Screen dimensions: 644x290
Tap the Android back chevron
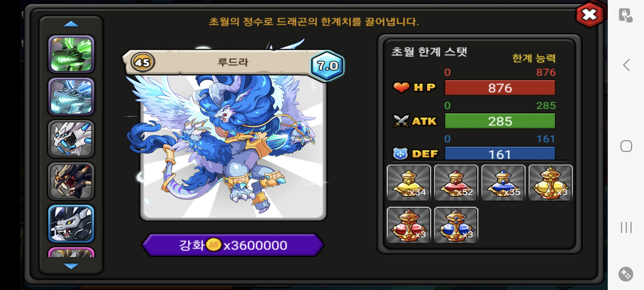click(626, 65)
